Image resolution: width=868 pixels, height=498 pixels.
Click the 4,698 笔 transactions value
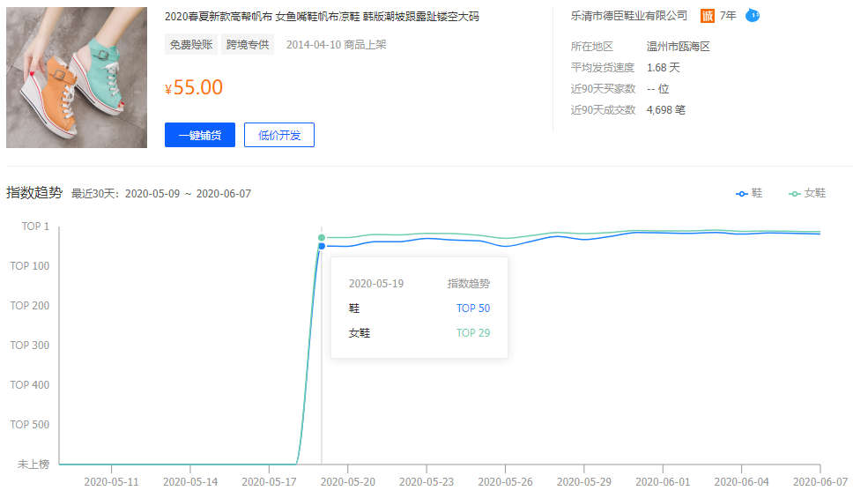click(x=666, y=109)
